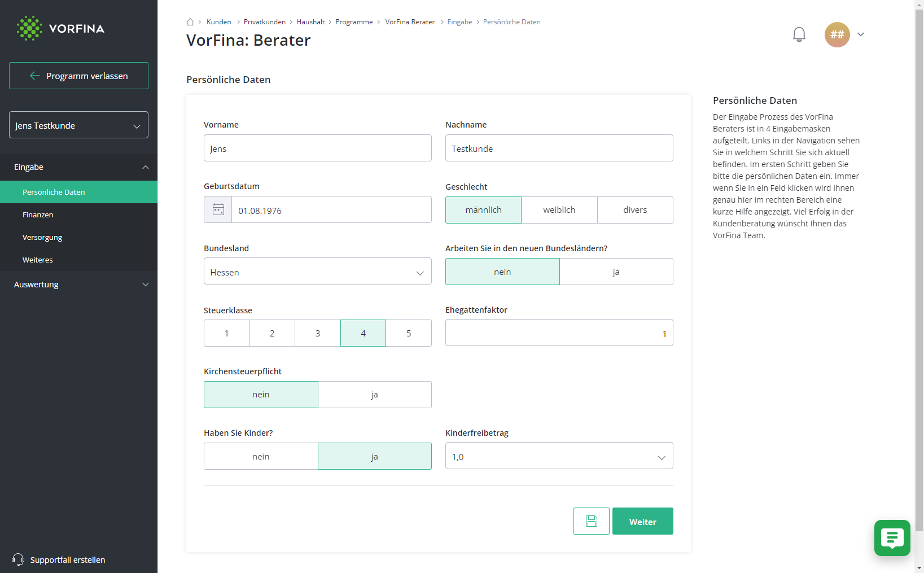
Task: Open the Jens Testkunde customer dropdown
Action: 78,125
